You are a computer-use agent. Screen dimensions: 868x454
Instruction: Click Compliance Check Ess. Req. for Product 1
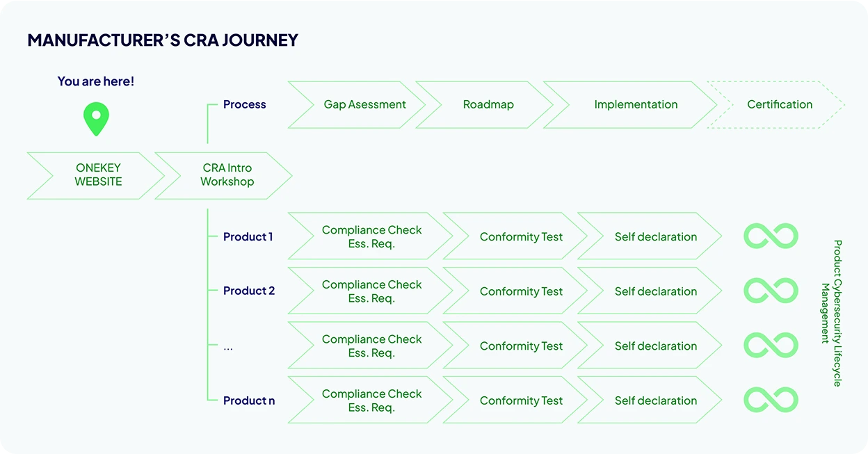click(370, 236)
